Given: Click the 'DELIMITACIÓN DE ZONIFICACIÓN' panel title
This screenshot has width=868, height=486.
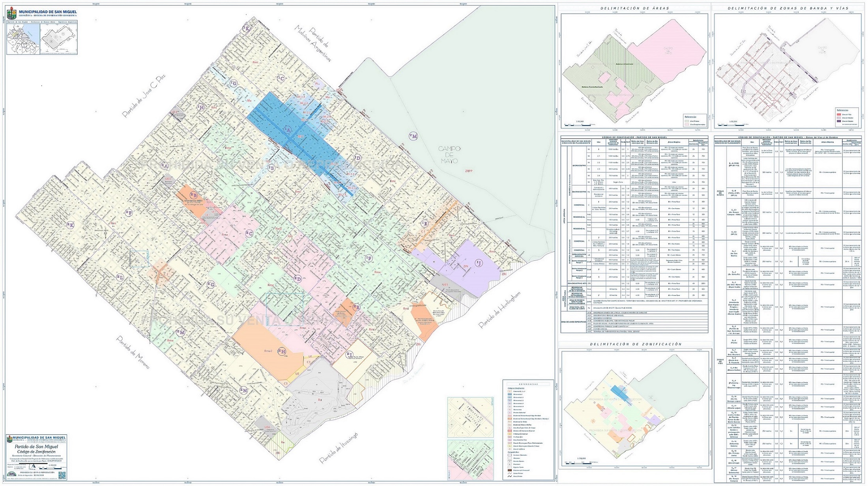Looking at the screenshot, I should point(636,344).
